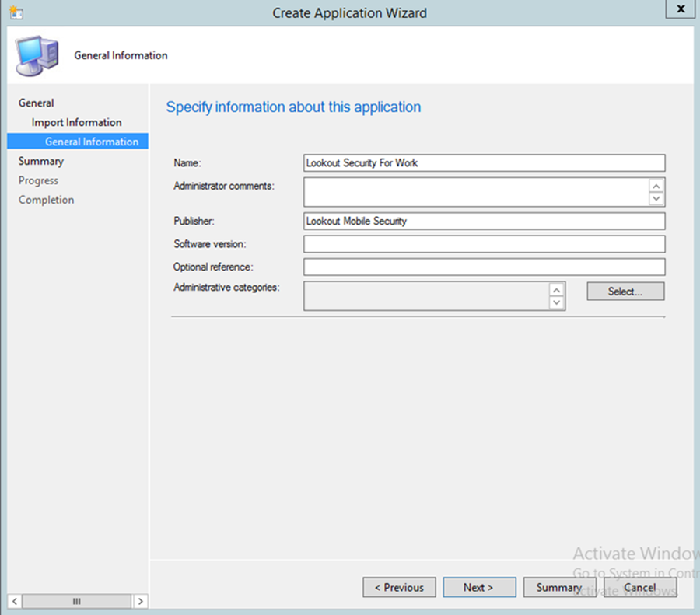Viewport: 700px width, 615px height.
Task: Select General step in the wizard sidebar
Action: coord(36,103)
